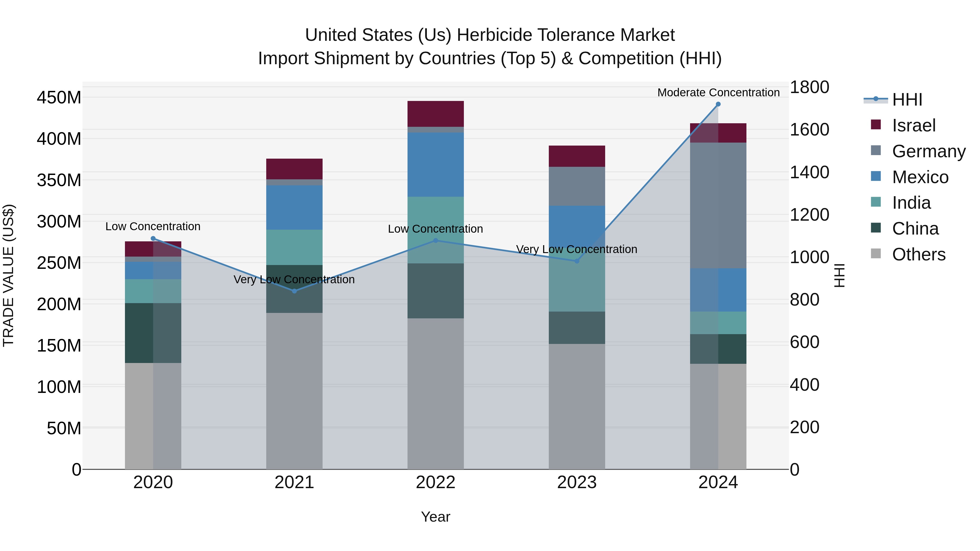The image size is (980, 551).
Task: Toggle the Mexico series legend entry
Action: tap(909, 177)
